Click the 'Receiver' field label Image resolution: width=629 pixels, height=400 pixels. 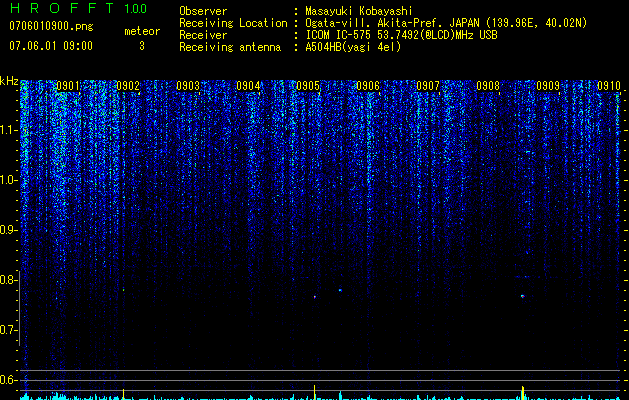coord(203,35)
